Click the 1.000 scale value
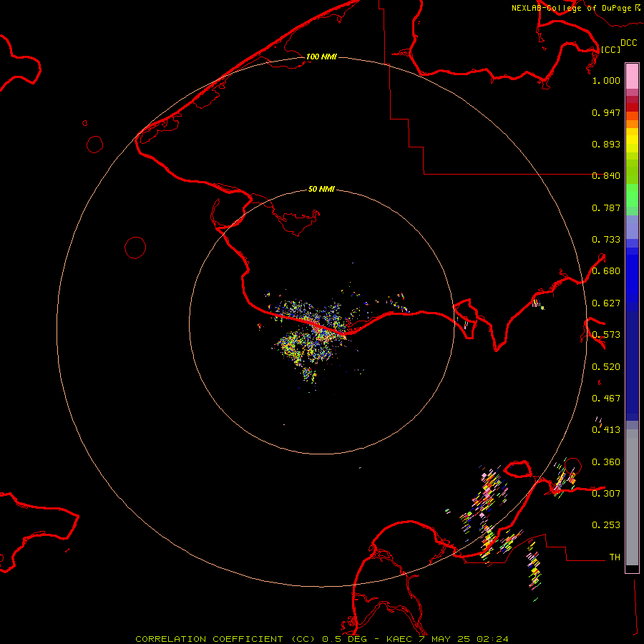 pos(606,80)
